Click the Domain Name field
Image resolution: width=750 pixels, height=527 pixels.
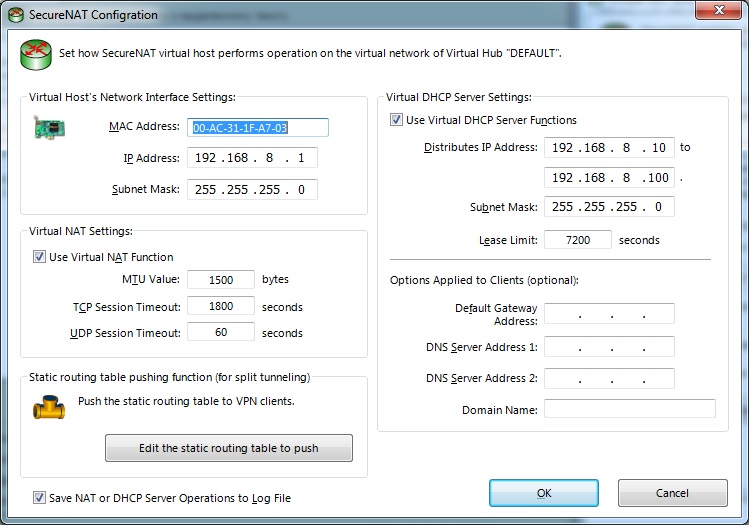click(x=630, y=409)
